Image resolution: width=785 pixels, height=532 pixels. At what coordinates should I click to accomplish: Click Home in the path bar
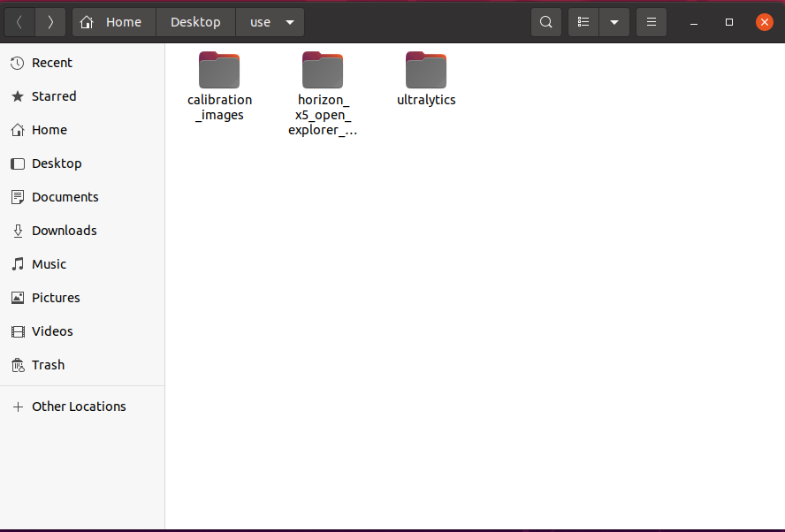coord(114,22)
